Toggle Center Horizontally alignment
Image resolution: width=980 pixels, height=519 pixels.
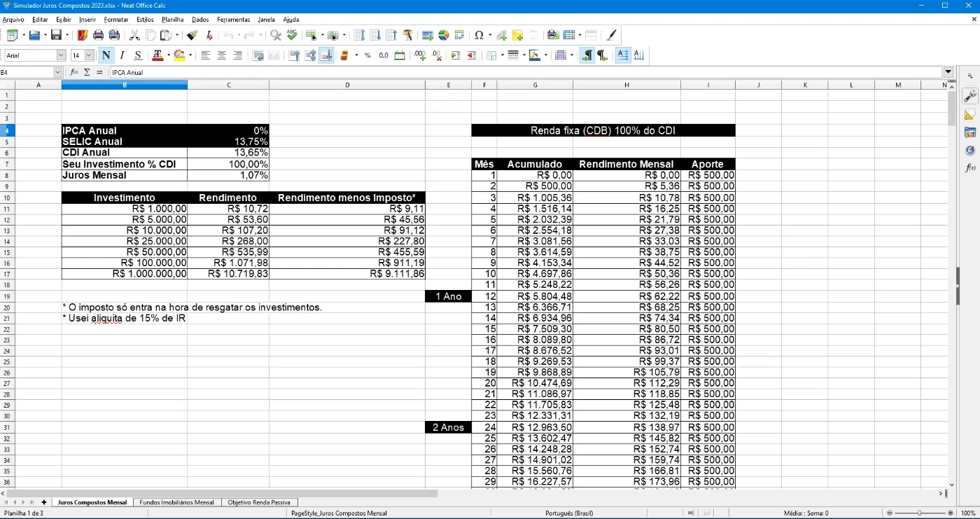222,55
